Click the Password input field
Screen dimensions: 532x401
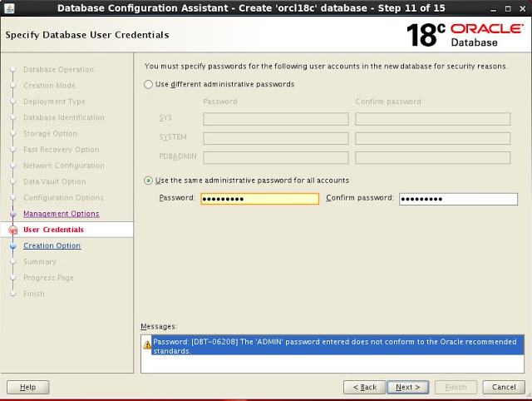pos(259,199)
